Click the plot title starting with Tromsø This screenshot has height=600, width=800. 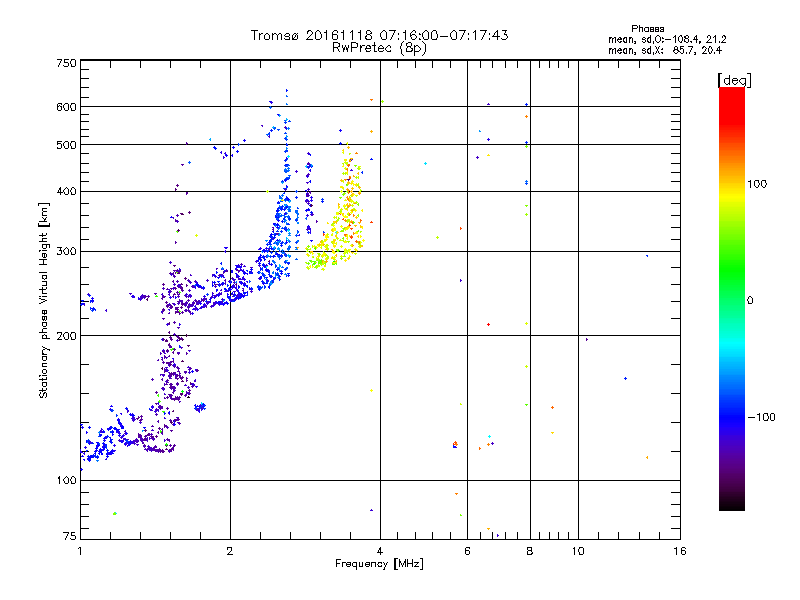[x=379, y=35]
